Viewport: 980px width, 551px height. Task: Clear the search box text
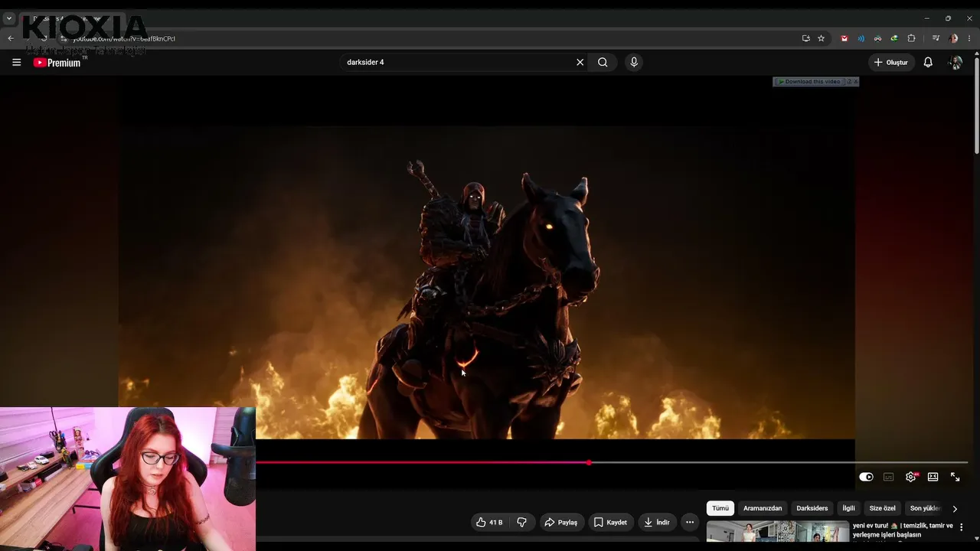[x=580, y=62]
